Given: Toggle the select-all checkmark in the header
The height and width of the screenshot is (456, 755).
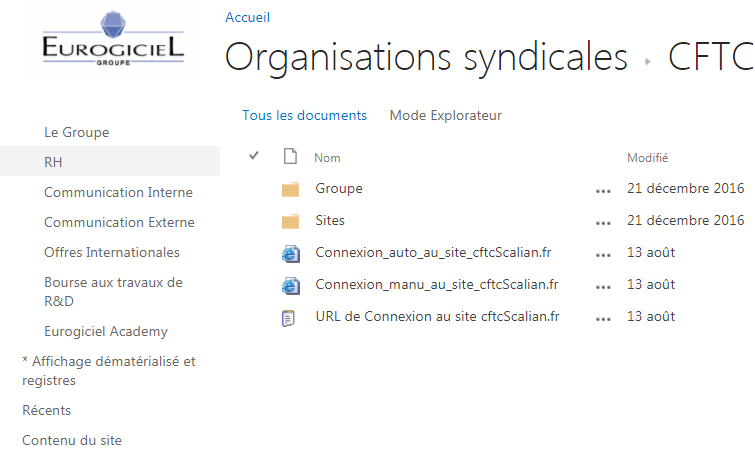Looking at the screenshot, I should pyautogui.click(x=254, y=156).
